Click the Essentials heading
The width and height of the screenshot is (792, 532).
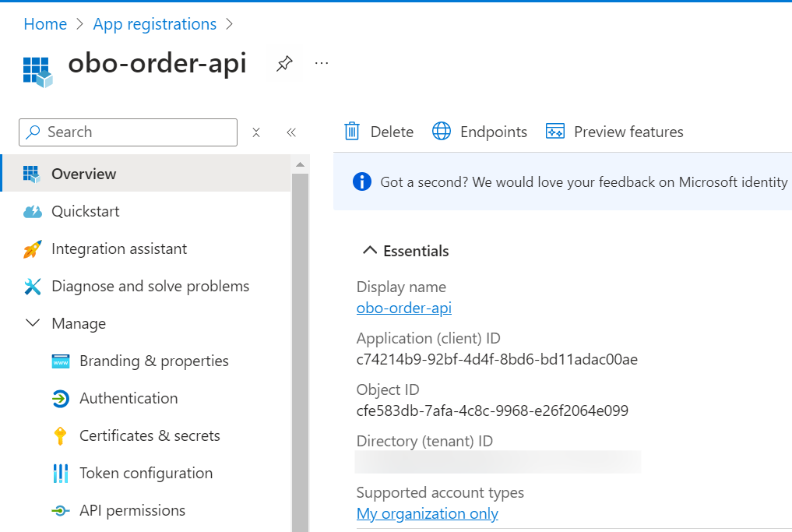[416, 251]
